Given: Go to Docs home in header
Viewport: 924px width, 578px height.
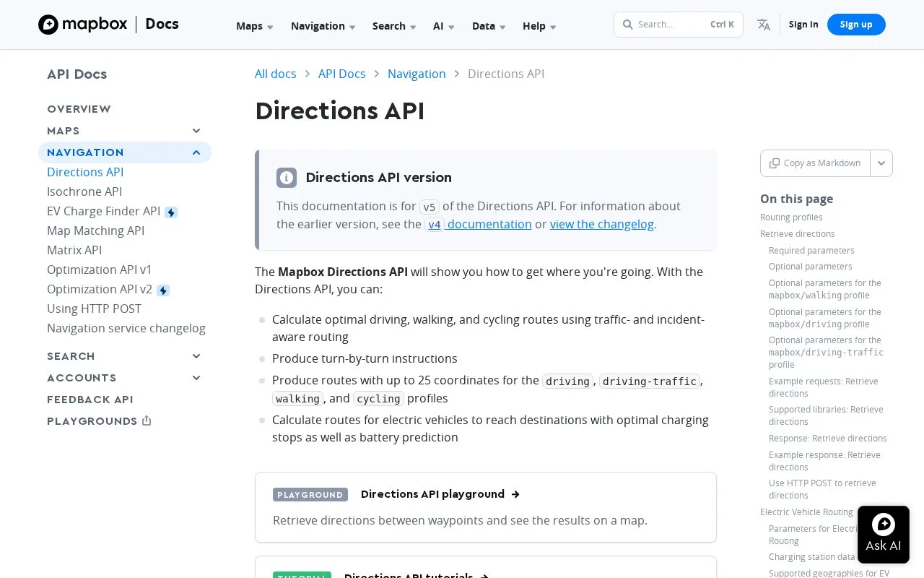Looking at the screenshot, I should (x=162, y=24).
